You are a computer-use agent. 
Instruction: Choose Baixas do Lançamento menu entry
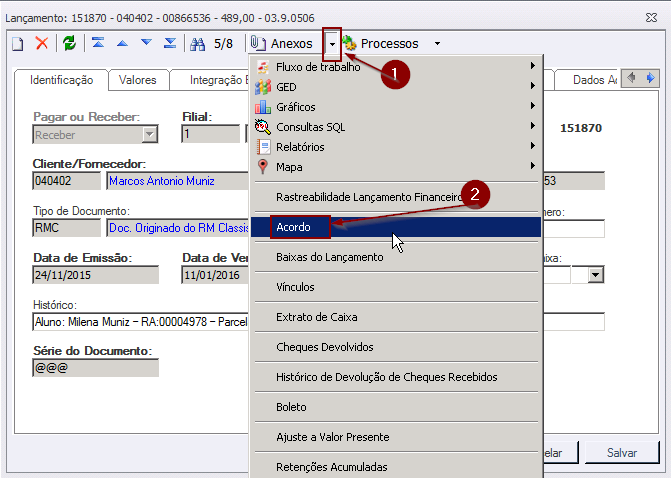point(329,257)
